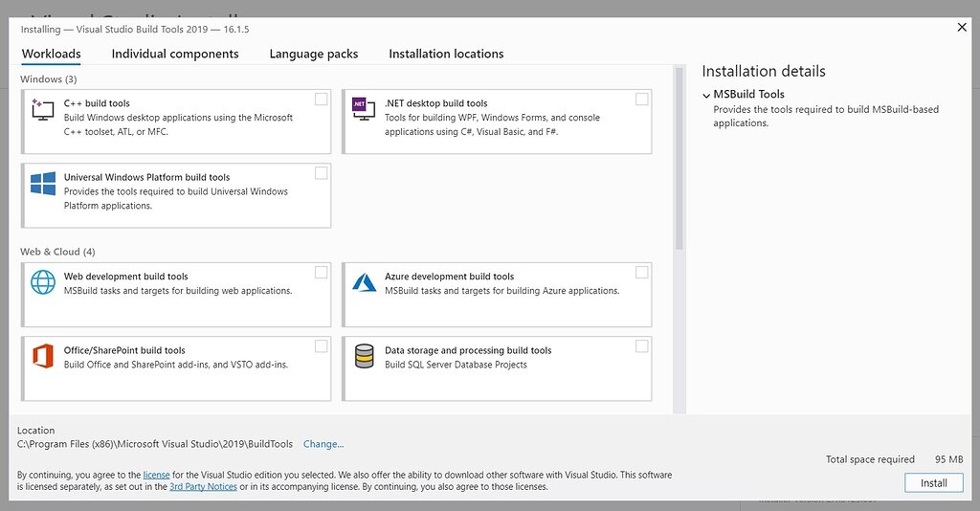The image size is (980, 511).
Task: Go to the Installation locations tab
Action: click(x=446, y=54)
